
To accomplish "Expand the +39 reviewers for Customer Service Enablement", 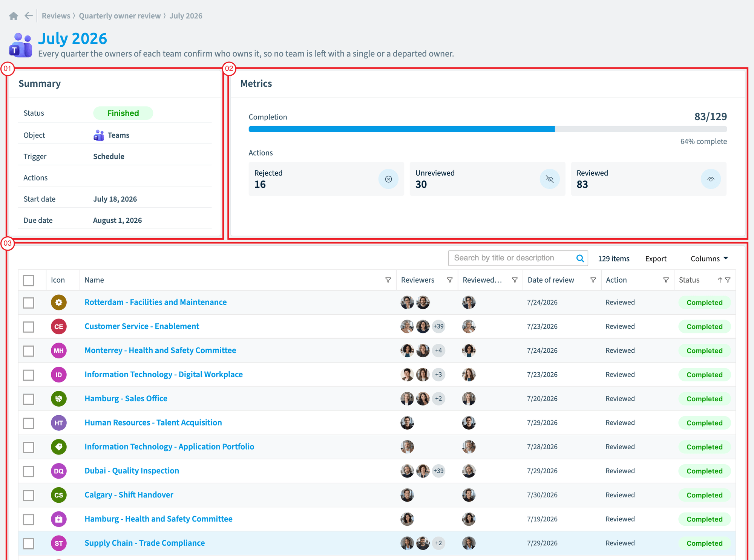I will pyautogui.click(x=438, y=326).
